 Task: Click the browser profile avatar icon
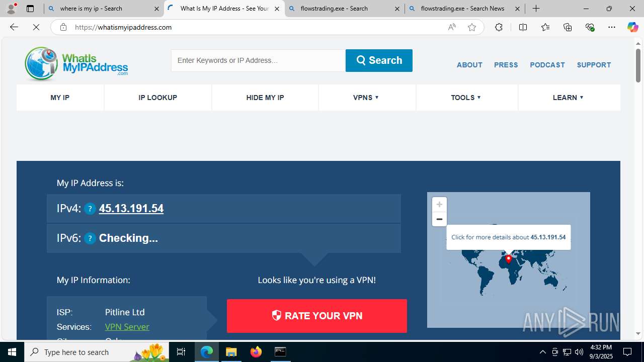tap(11, 9)
